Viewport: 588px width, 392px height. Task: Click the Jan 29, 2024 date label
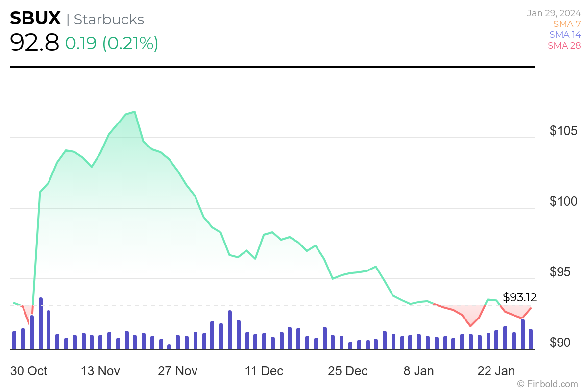coord(554,13)
